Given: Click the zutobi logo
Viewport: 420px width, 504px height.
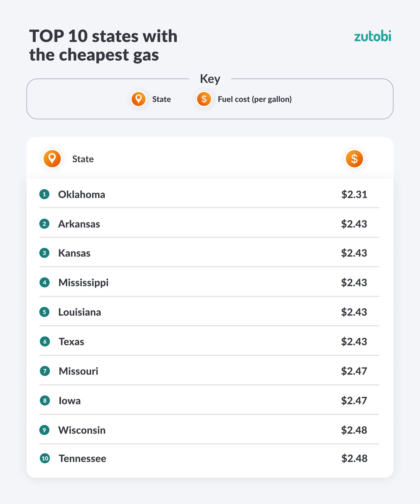Looking at the screenshot, I should click(x=373, y=37).
